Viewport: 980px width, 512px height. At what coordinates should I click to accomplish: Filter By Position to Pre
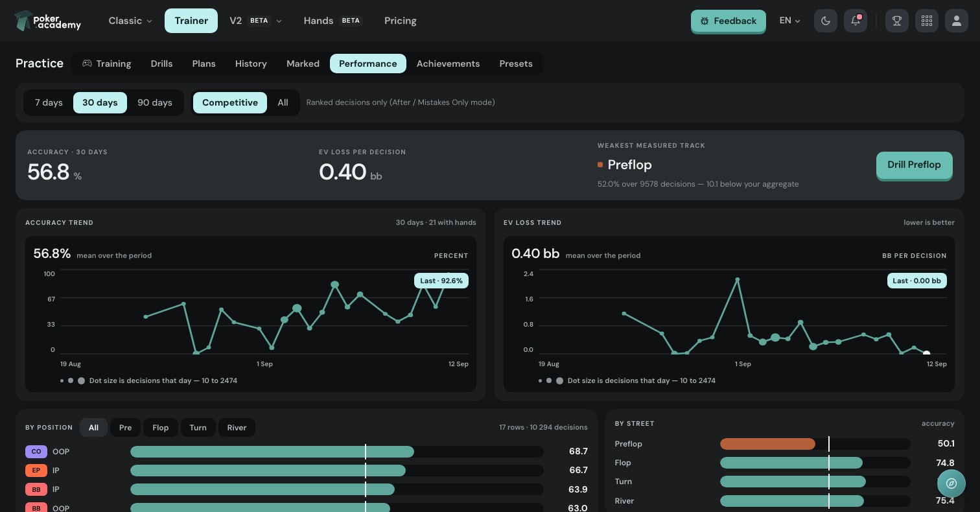point(125,428)
